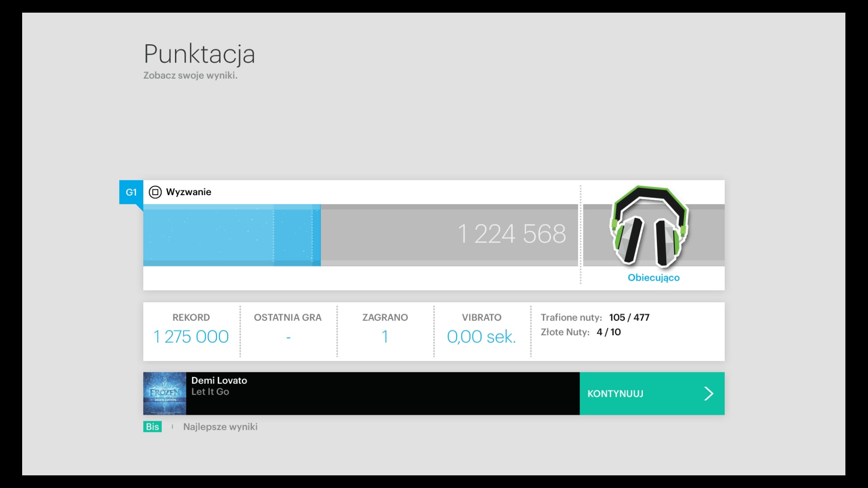
Task: Click the Obiecująco rating label
Action: pyautogui.click(x=653, y=277)
